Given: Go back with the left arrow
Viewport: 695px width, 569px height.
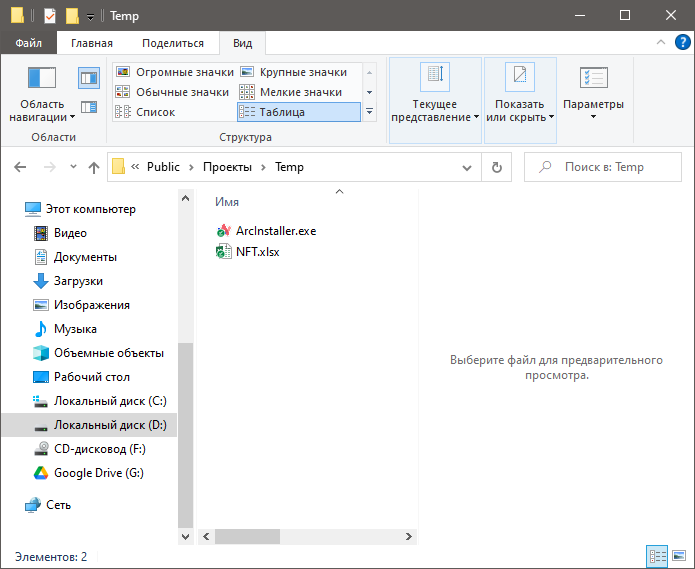Looking at the screenshot, I should (x=20, y=167).
